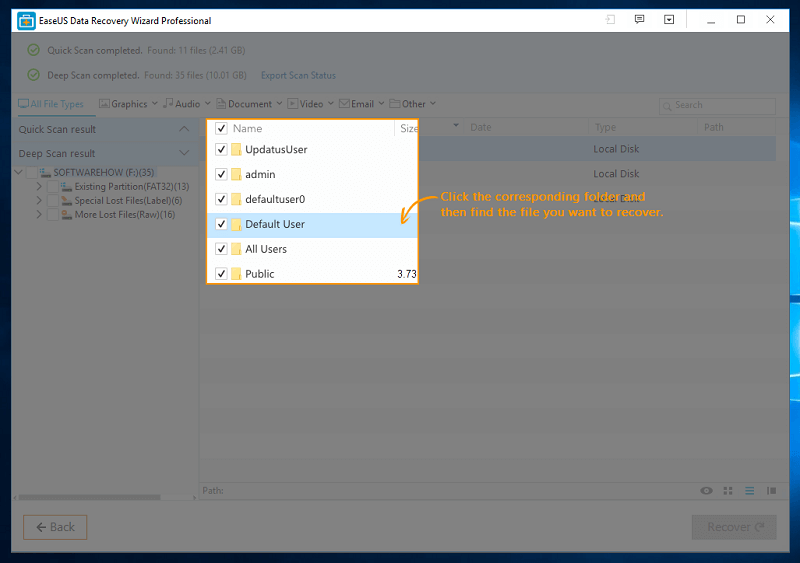Check the More Lost Files(Raw) checkbox
The height and width of the screenshot is (563, 800).
53,215
